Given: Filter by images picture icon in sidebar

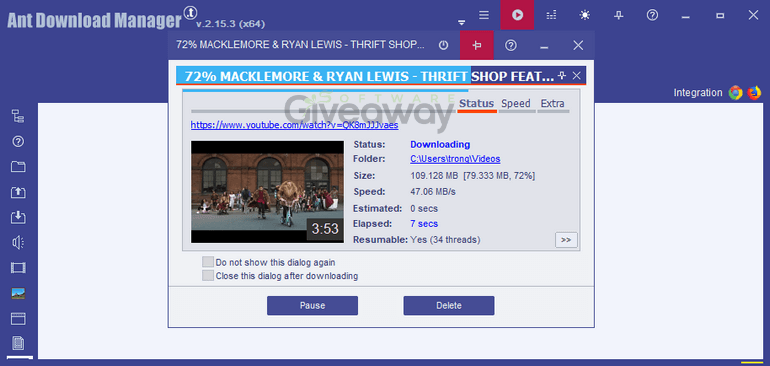Looking at the screenshot, I should 18,293.
